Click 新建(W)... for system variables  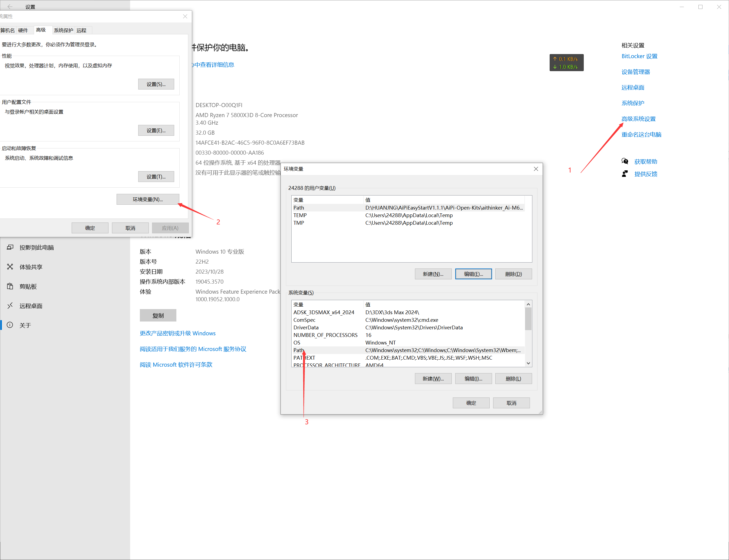coord(433,379)
